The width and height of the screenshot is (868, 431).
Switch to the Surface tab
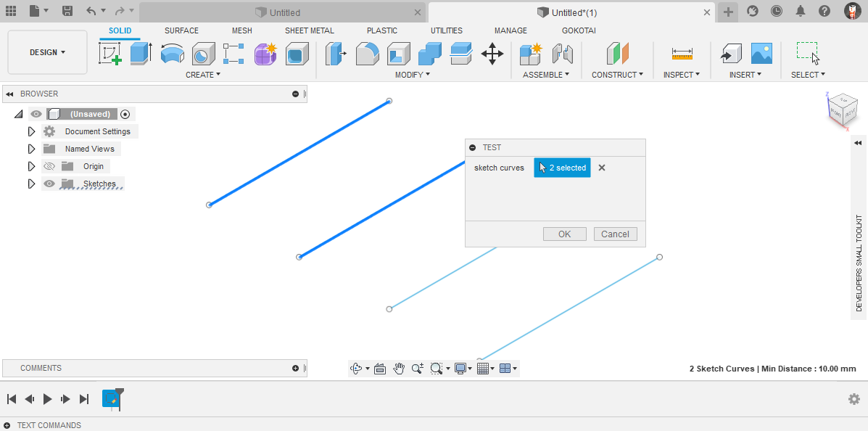click(x=181, y=30)
